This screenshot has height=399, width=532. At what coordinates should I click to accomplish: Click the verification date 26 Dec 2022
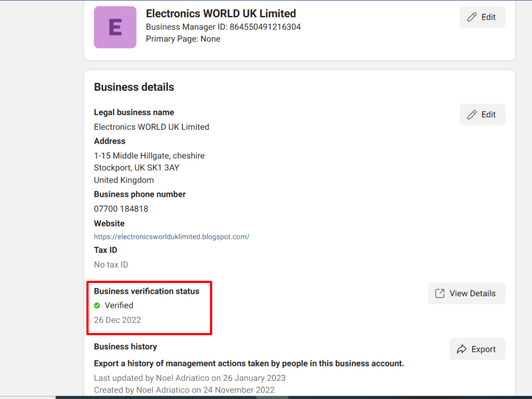pyautogui.click(x=118, y=320)
